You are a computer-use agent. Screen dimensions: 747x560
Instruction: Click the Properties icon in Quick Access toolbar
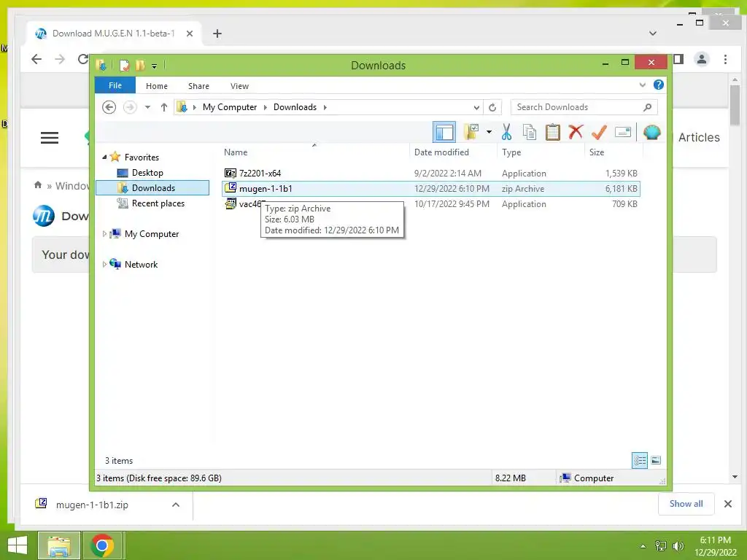(x=124, y=65)
